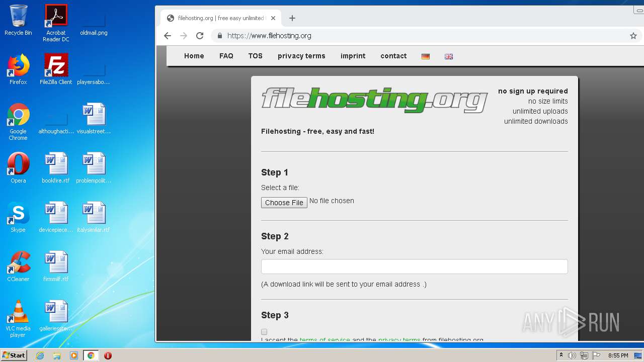The image size is (644, 362).
Task: Open the privacy terms menu item
Action: coord(301,56)
